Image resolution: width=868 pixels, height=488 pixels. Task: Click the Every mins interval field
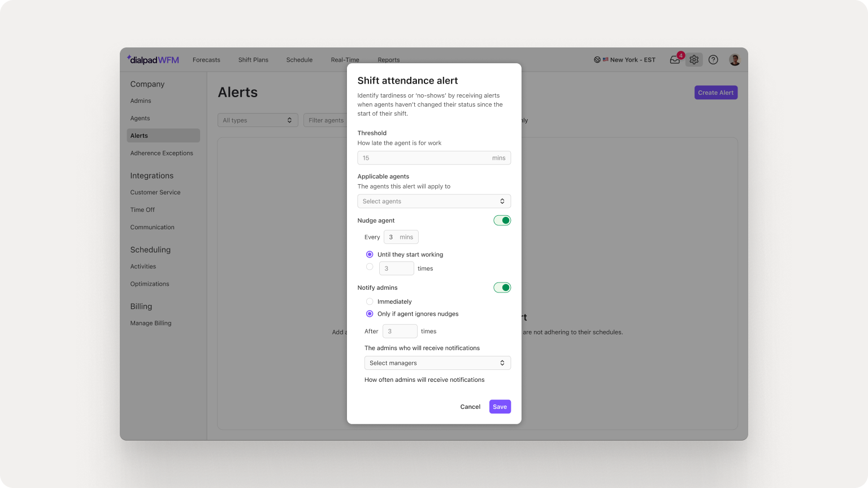click(x=401, y=237)
